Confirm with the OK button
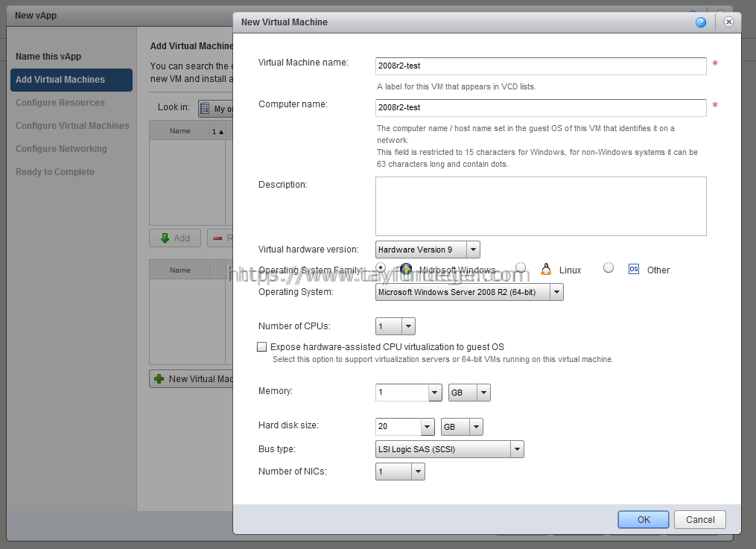 click(x=644, y=520)
